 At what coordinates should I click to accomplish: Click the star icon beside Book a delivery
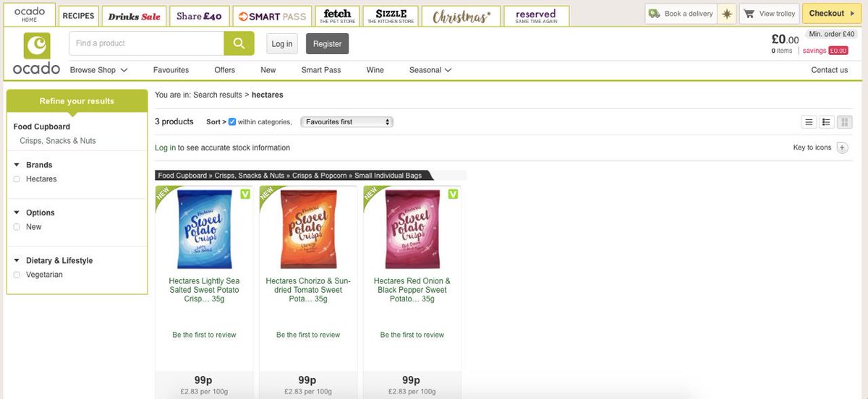pos(726,14)
